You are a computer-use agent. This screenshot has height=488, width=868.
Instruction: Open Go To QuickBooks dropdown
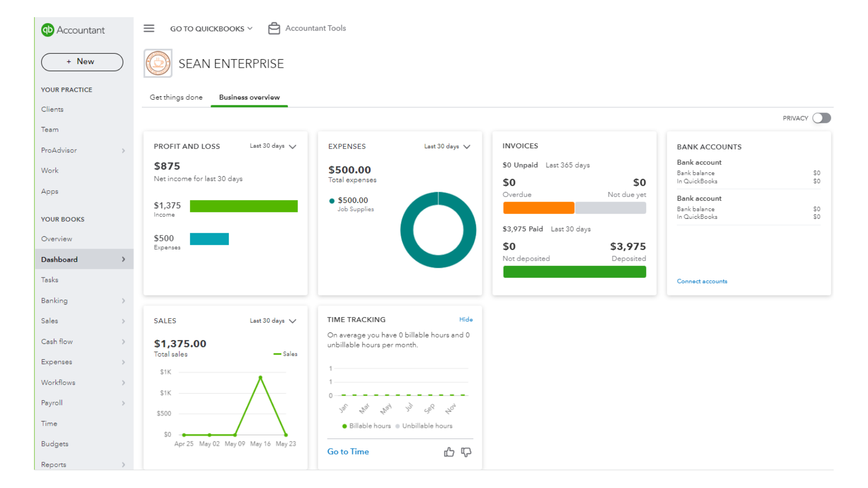coord(211,28)
